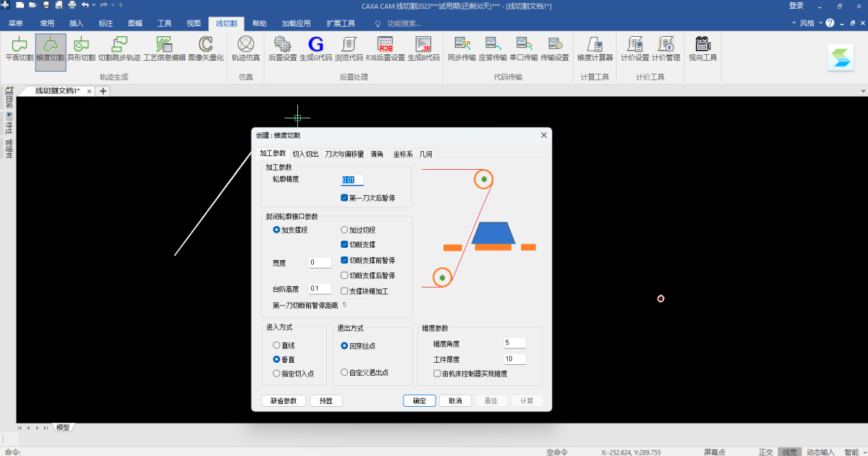The image size is (868, 456).
Task: Launch the 锥度计算器 taper calculator
Action: coord(595,48)
